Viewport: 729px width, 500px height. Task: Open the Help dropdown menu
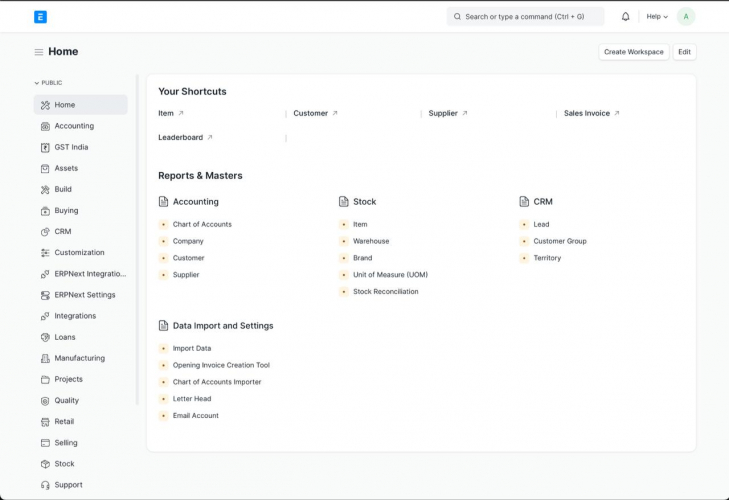657,17
